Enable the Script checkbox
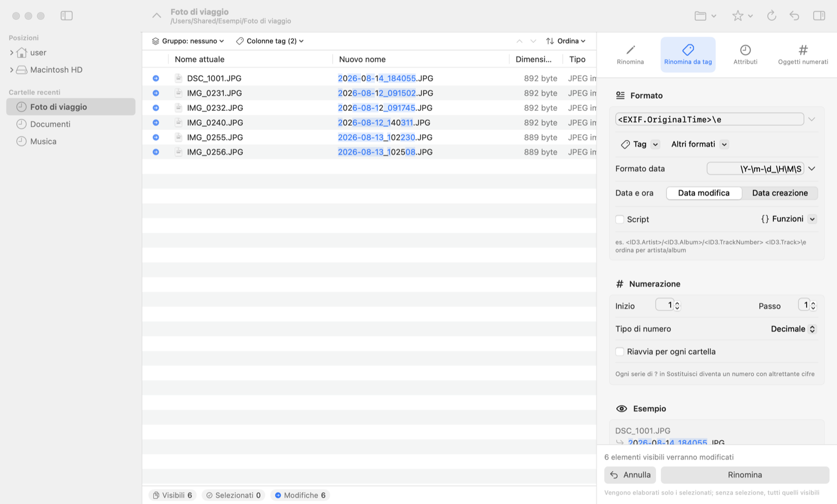Image resolution: width=837 pixels, height=504 pixels. point(620,220)
